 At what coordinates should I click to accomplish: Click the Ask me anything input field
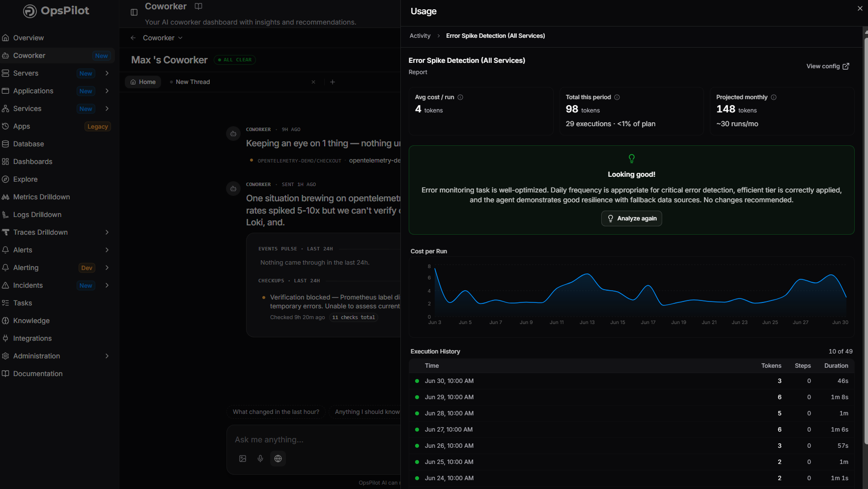[x=314, y=440]
